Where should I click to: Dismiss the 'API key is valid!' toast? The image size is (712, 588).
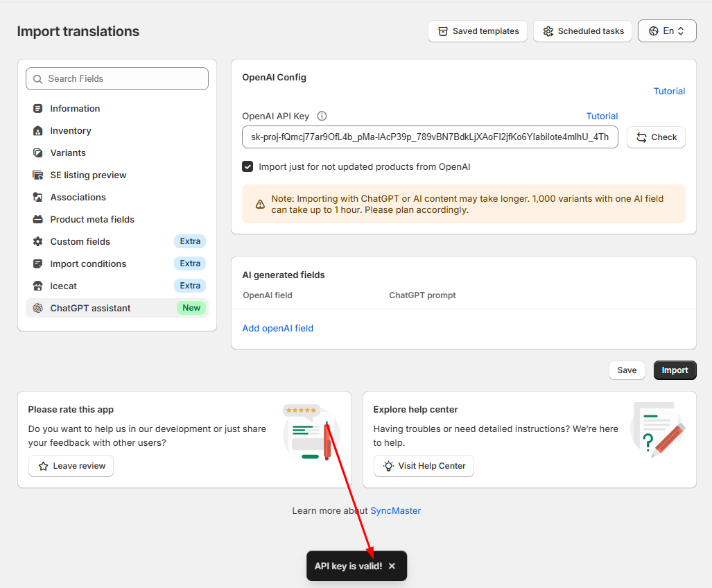(x=392, y=567)
